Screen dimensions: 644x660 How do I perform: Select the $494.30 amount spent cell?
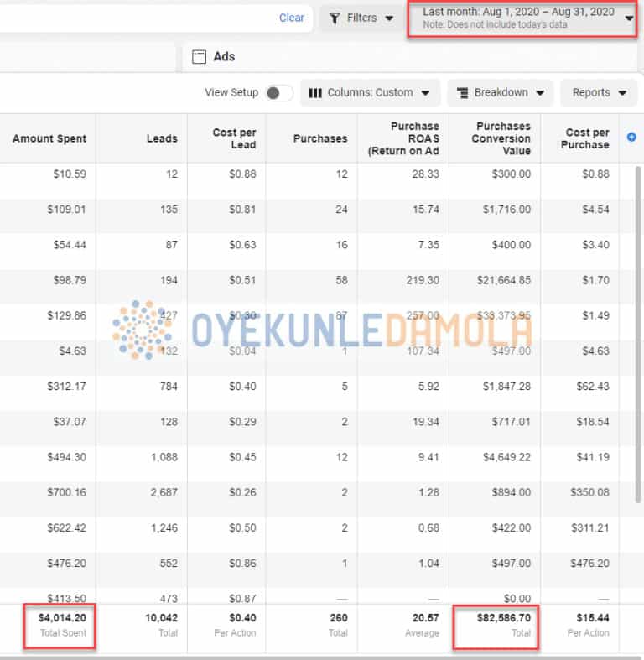click(66, 457)
